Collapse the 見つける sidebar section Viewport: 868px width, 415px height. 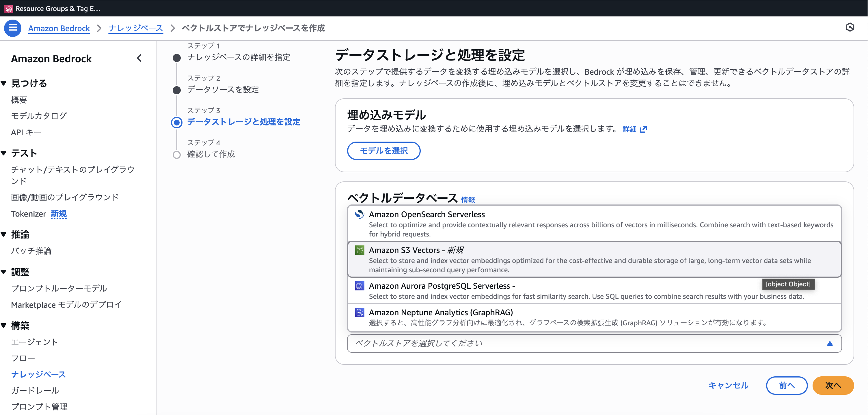tap(4, 83)
